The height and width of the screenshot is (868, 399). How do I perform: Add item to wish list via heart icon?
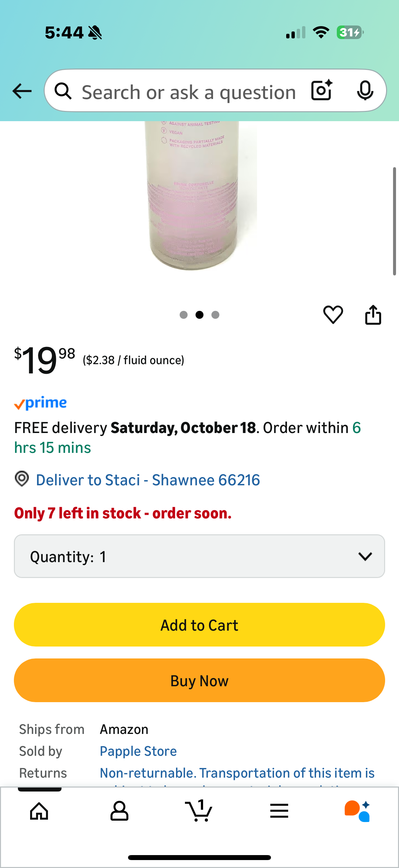(x=333, y=315)
